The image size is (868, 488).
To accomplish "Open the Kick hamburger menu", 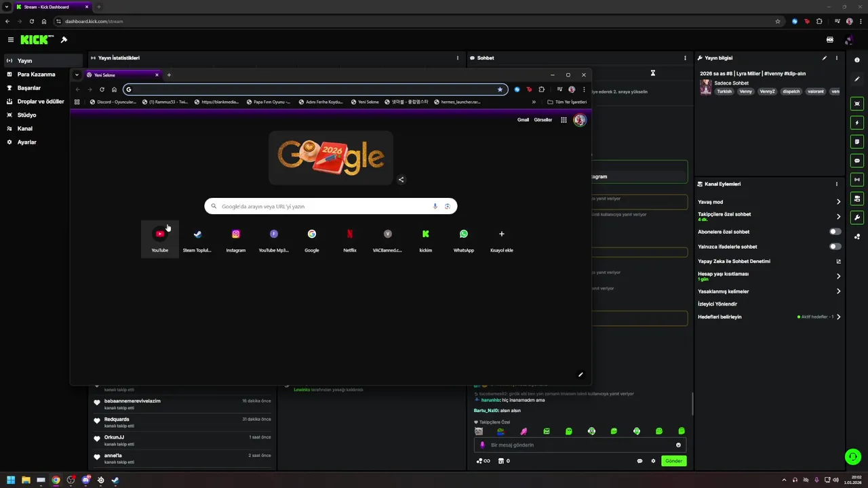I will coord(10,40).
